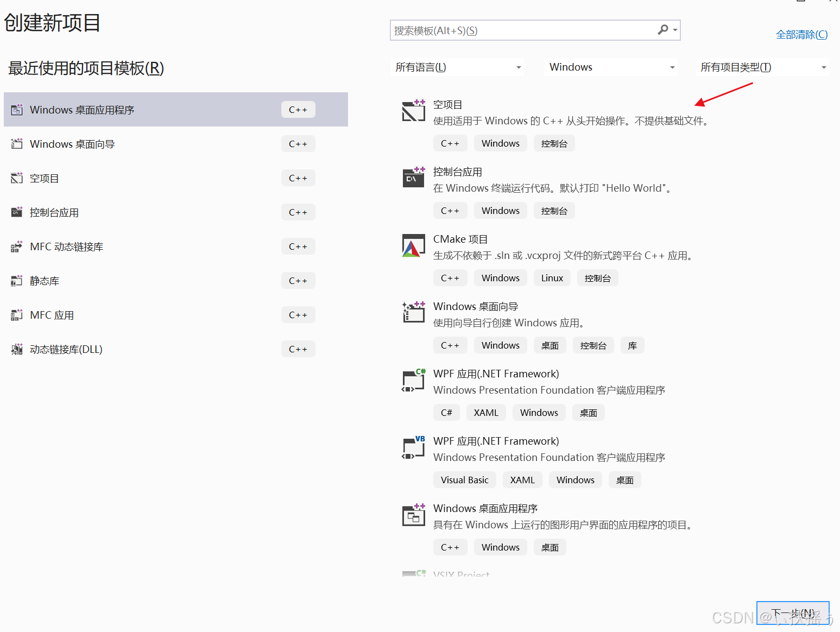Expand the search box history arrow
The image size is (840, 632).
(x=675, y=30)
